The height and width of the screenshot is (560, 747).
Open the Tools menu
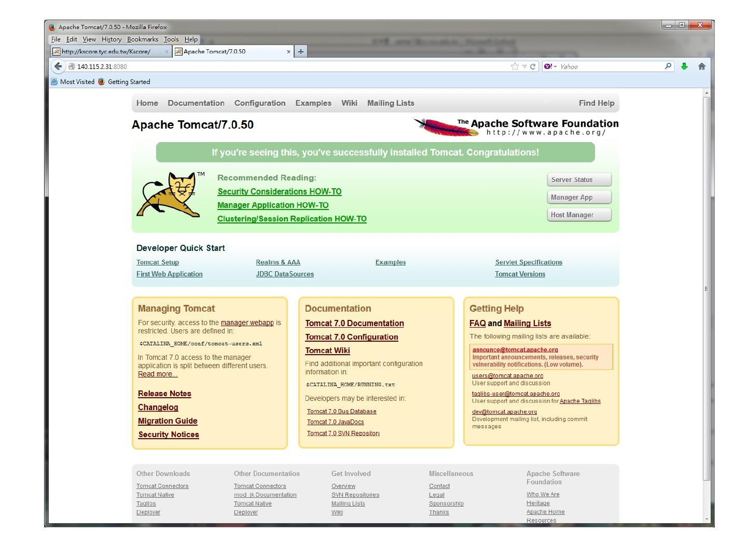tap(171, 39)
